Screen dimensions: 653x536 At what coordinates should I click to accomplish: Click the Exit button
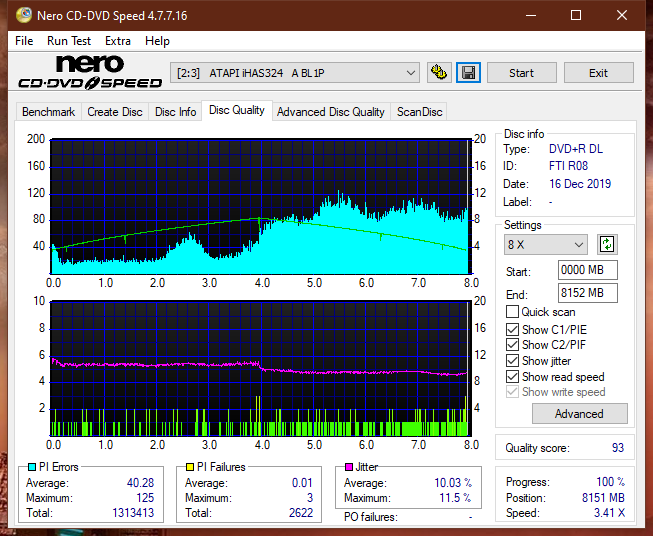598,73
